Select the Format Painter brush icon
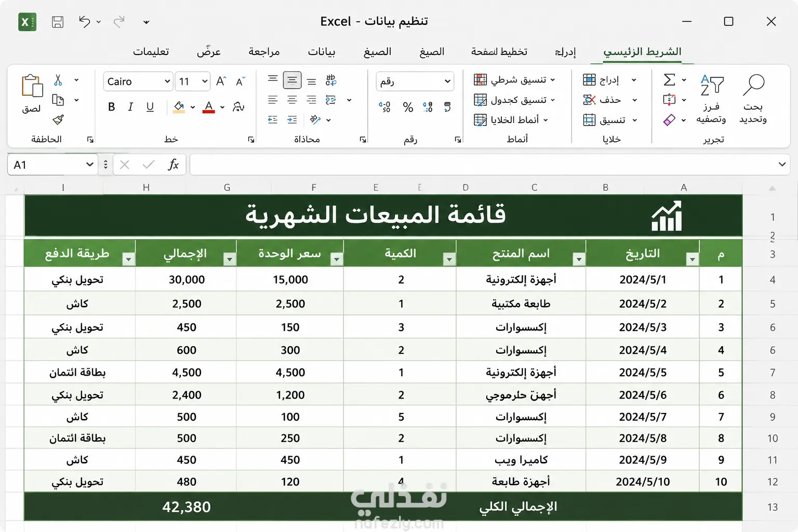The image size is (798, 532). pyautogui.click(x=58, y=120)
